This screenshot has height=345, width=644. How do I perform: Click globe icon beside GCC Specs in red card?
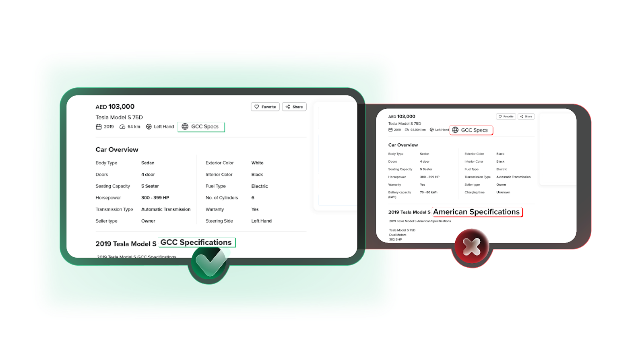tap(455, 130)
